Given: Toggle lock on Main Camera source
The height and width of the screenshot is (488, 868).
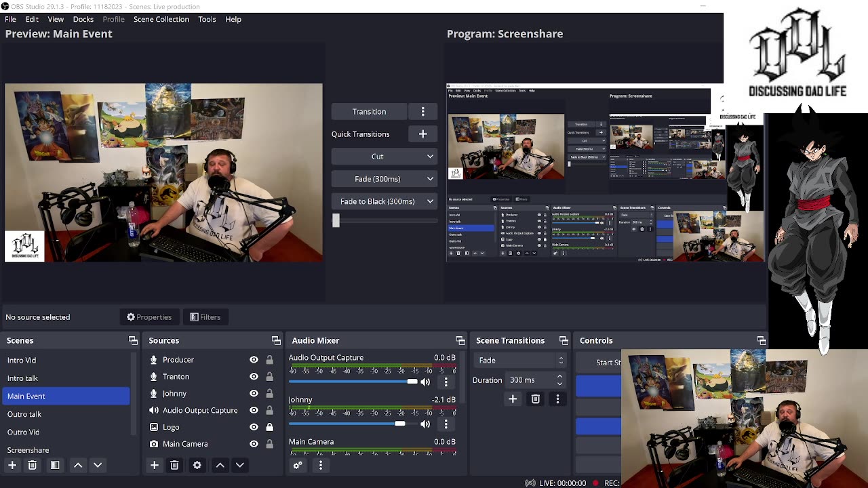Looking at the screenshot, I should 269,444.
